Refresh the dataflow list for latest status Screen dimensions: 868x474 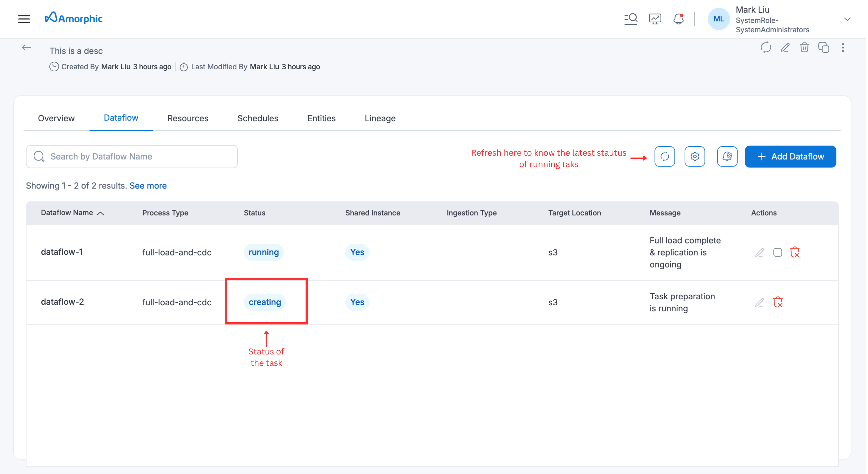coord(665,156)
